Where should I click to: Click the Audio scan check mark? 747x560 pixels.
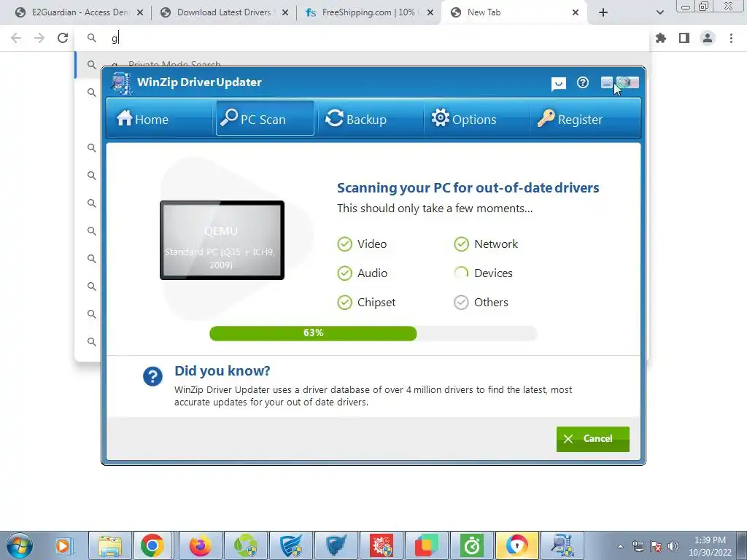point(344,273)
